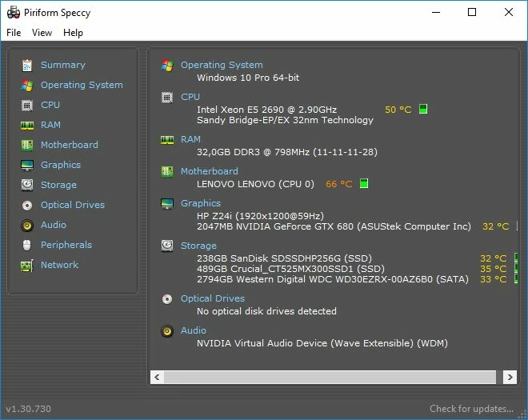Click the SanDisk SDSSDHP256G drive entry
528x420 pixels.
pyautogui.click(x=284, y=258)
